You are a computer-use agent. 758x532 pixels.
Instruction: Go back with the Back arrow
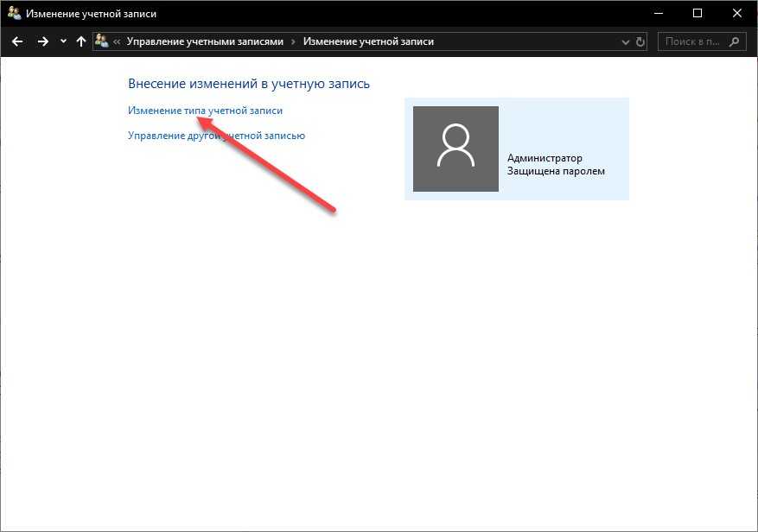(x=17, y=41)
